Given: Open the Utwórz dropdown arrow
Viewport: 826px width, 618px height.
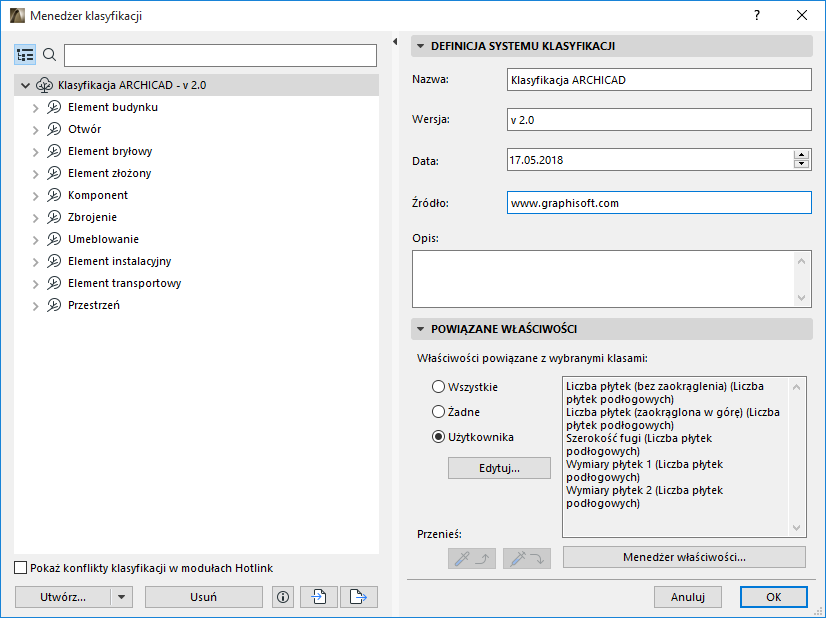Looking at the screenshot, I should click(x=121, y=597).
